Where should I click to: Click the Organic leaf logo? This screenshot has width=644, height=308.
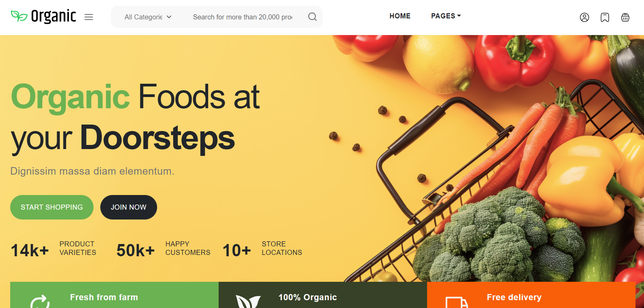[x=44, y=16]
